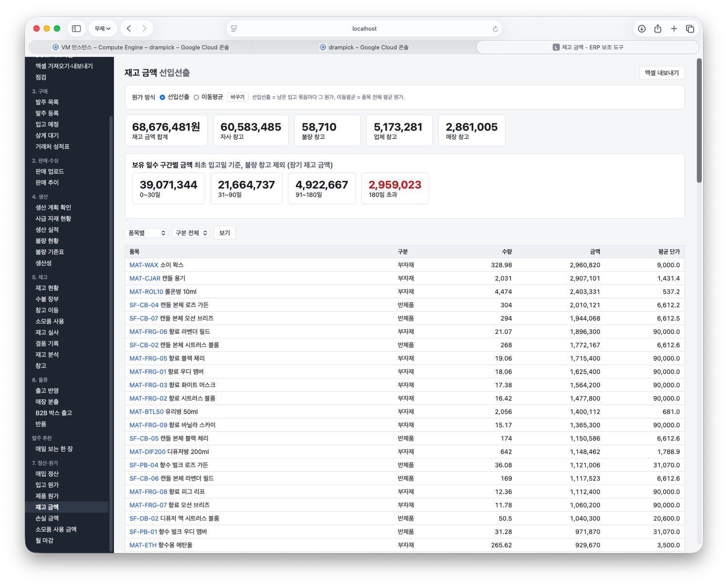This screenshot has height=586, width=728.
Task: Open 발주 목록 in the sidebar
Action: 47,102
